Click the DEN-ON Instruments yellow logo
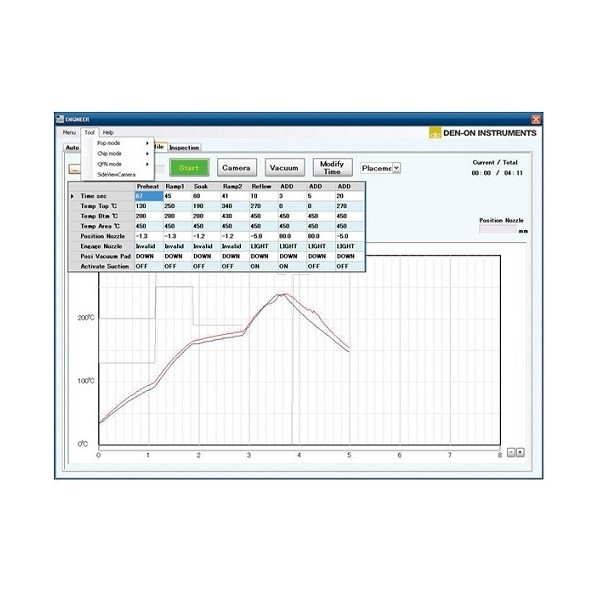This screenshot has height=600, width=600. (435, 133)
